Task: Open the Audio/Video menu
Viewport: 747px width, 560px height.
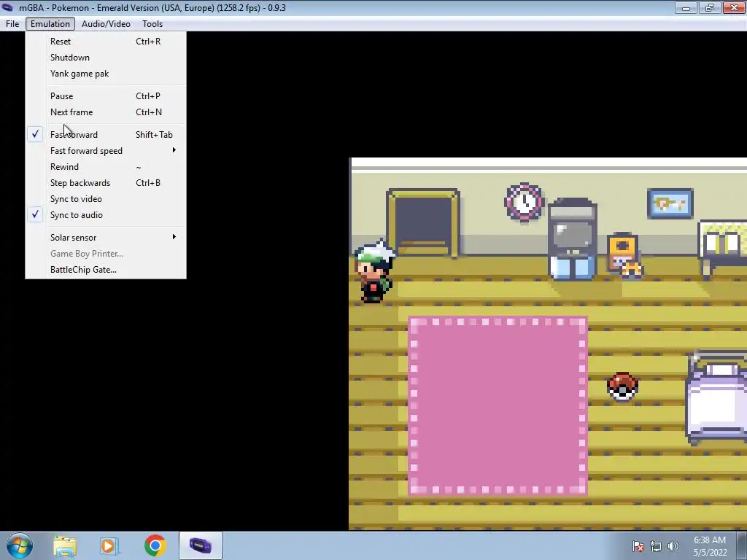Action: coord(106,24)
